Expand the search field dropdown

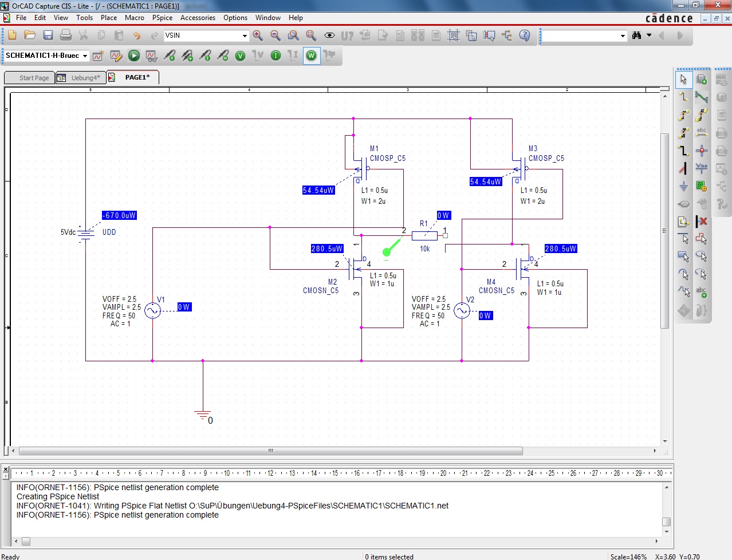pos(623,36)
